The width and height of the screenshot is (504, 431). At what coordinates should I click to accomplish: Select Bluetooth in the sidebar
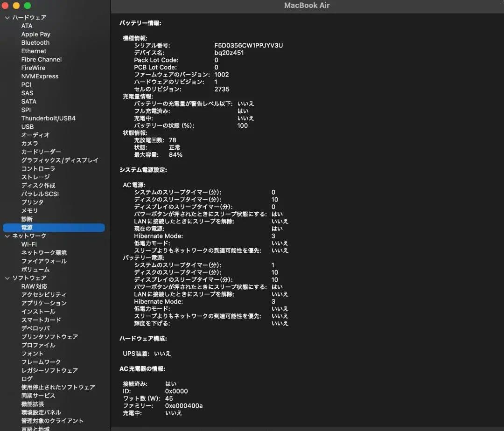click(x=35, y=42)
